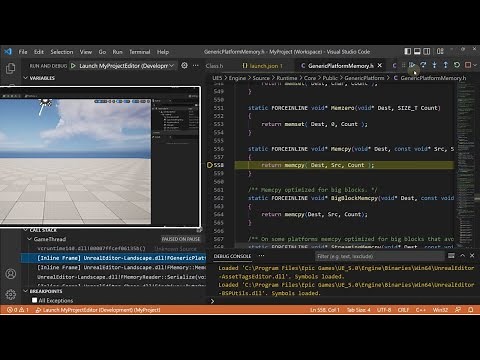Open the Run and Debug more actions ellipsis

tap(196, 65)
